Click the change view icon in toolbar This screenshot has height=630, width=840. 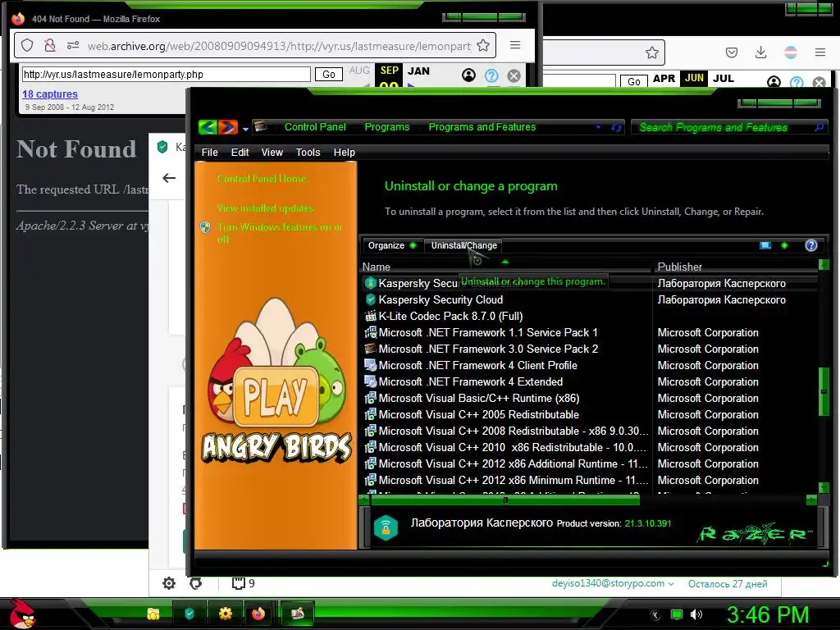(x=765, y=245)
